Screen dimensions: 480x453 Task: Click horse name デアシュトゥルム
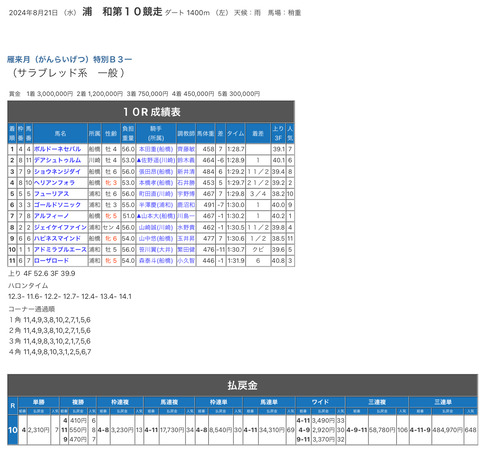57,160
